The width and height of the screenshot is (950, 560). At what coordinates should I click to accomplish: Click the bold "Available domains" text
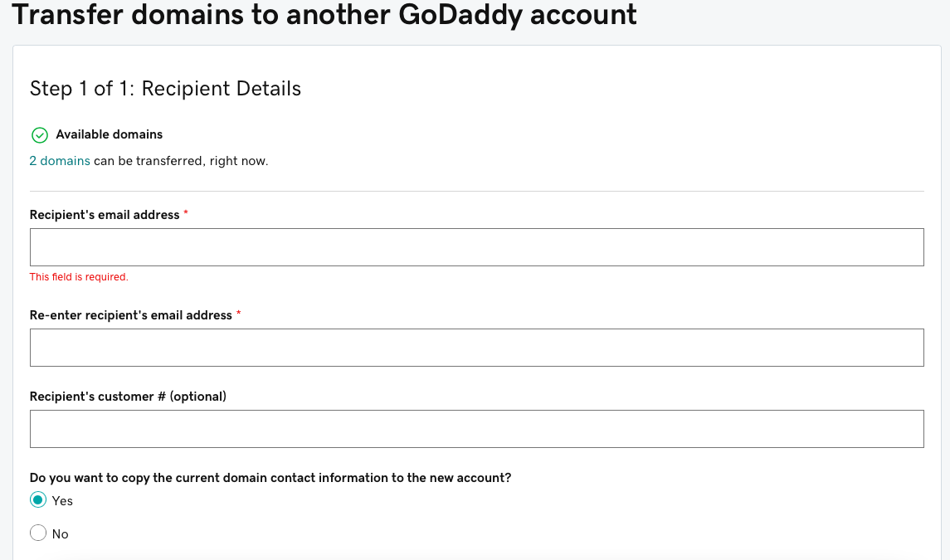110,134
